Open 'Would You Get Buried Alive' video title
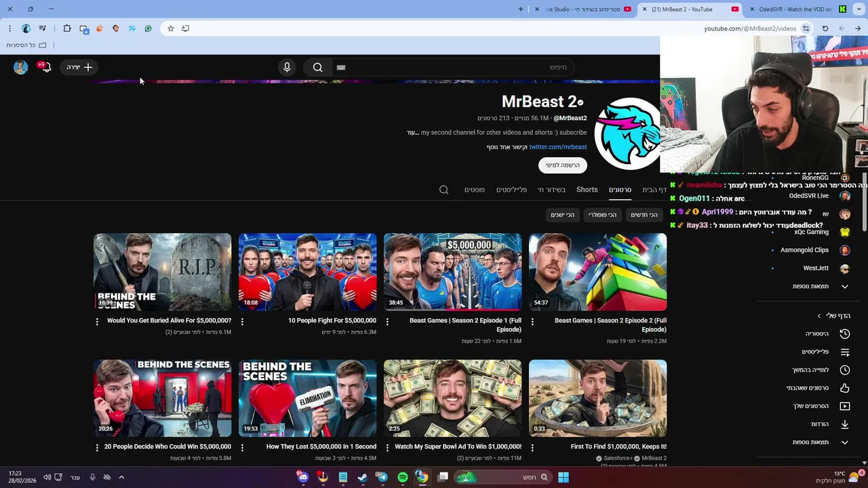The width and height of the screenshot is (868, 488). (x=170, y=321)
